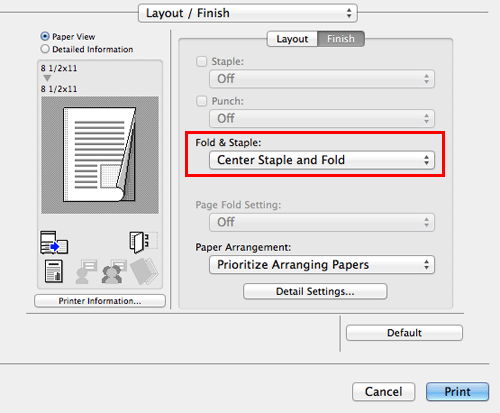500x413 pixels.
Task: Click the print output tray icon with blue arrow
Action: coord(54,242)
